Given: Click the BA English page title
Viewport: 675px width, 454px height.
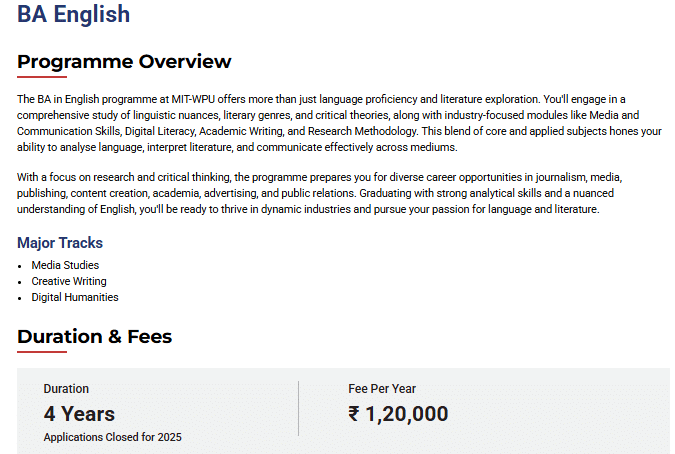Looking at the screenshot, I should pos(73,15).
